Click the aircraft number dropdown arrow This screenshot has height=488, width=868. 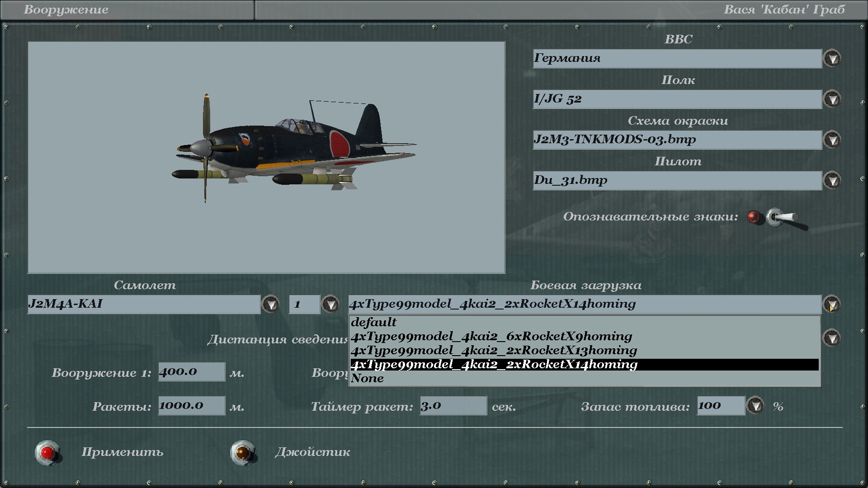pos(330,305)
